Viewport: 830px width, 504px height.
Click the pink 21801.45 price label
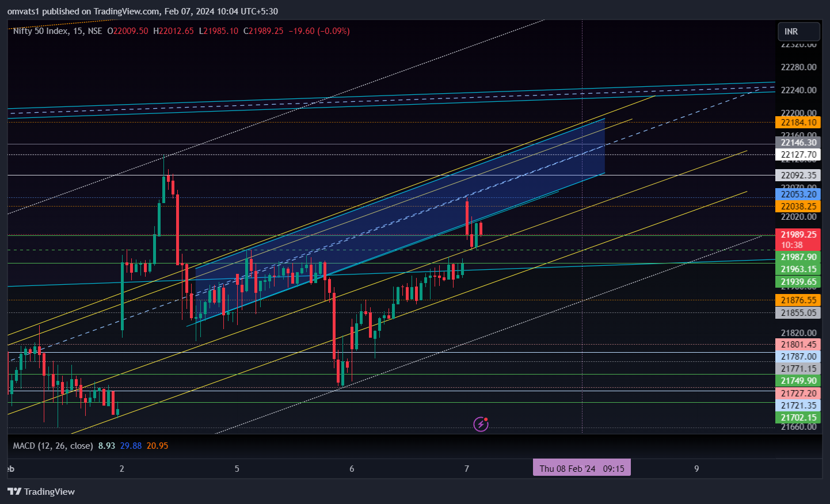798,345
